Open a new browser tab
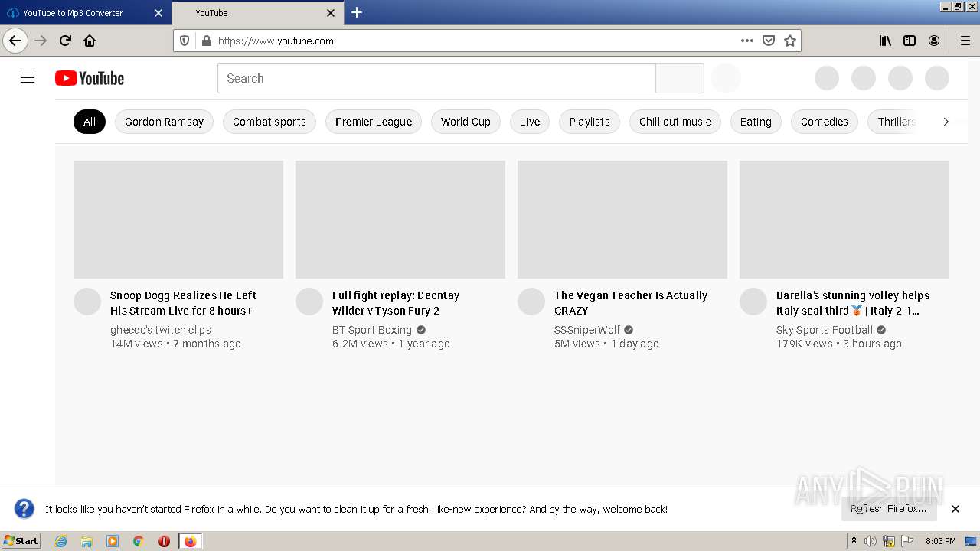Screen dimensions: 980x551 point(357,12)
